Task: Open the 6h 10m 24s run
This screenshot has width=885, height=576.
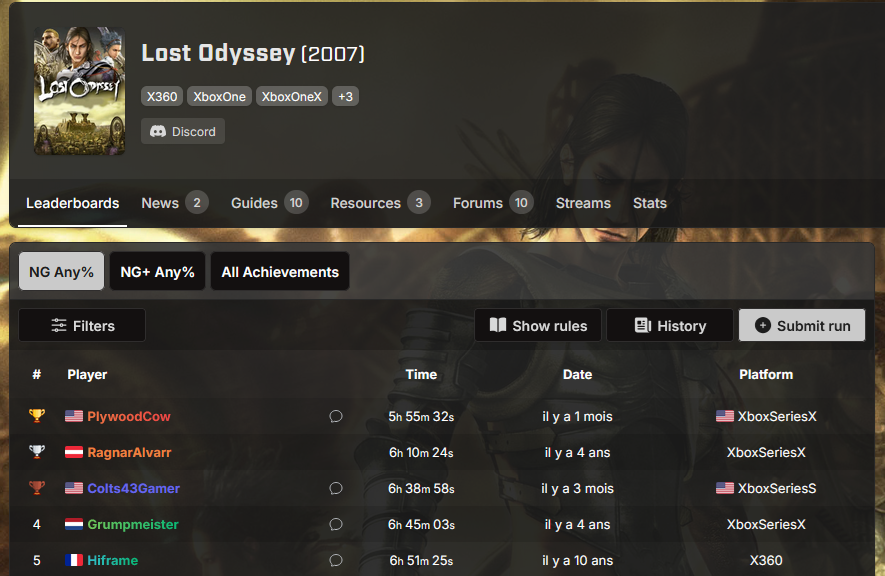Action: [421, 452]
